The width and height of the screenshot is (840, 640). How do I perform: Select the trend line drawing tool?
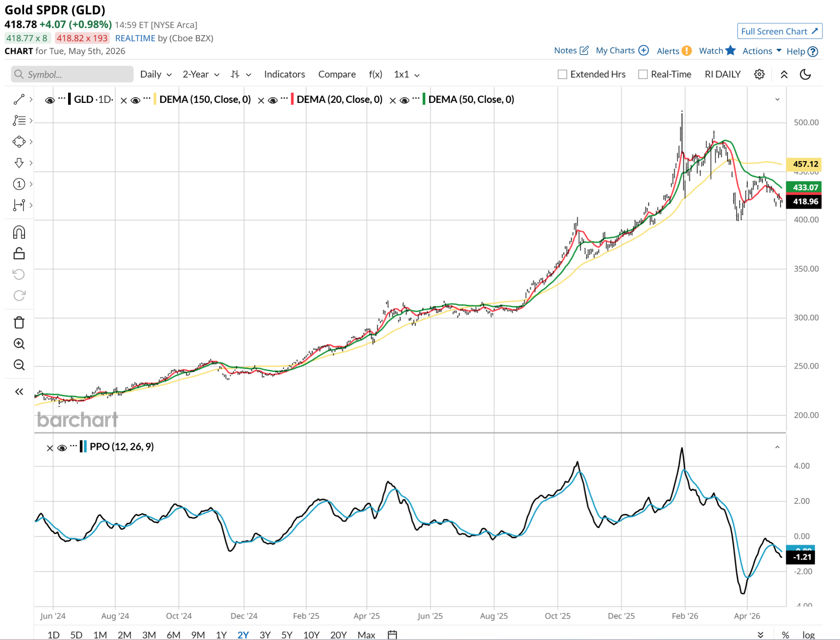pyautogui.click(x=19, y=99)
